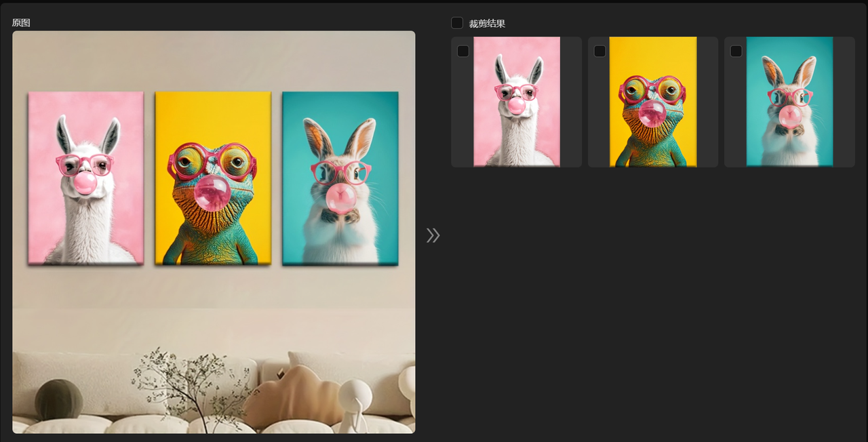Select the cropped rabbit thumbnail
Image resolution: width=868 pixels, height=442 pixels.
click(789, 102)
